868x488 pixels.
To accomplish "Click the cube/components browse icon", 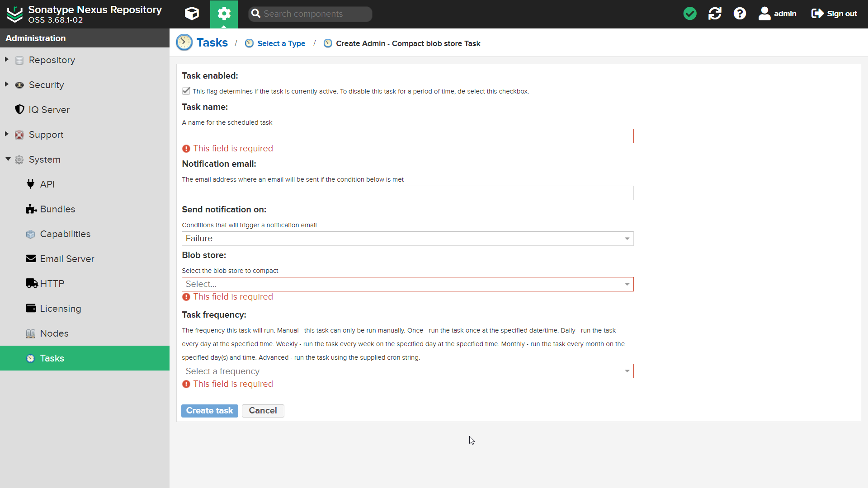I will pos(192,13).
